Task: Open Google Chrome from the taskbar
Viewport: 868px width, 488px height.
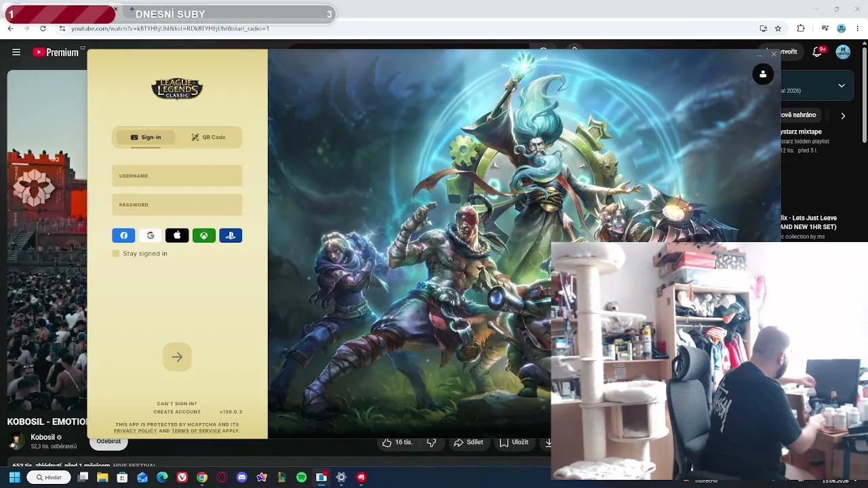Action: [202, 477]
